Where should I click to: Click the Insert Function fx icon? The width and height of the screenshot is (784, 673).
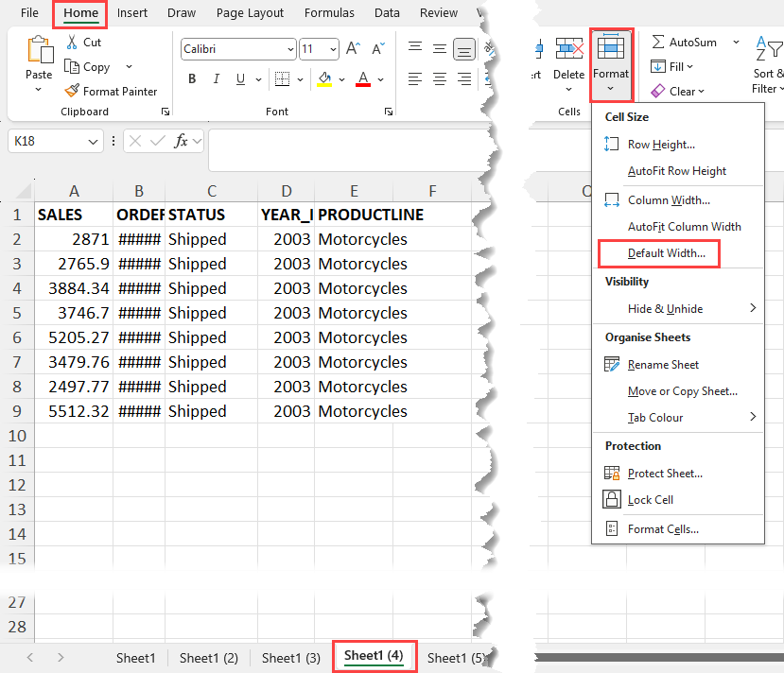coord(182,141)
